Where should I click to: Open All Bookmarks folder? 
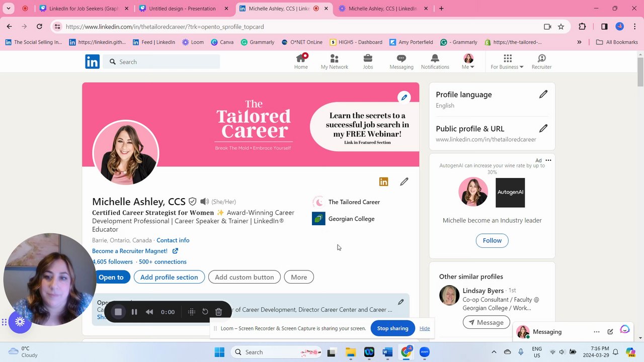(617, 42)
